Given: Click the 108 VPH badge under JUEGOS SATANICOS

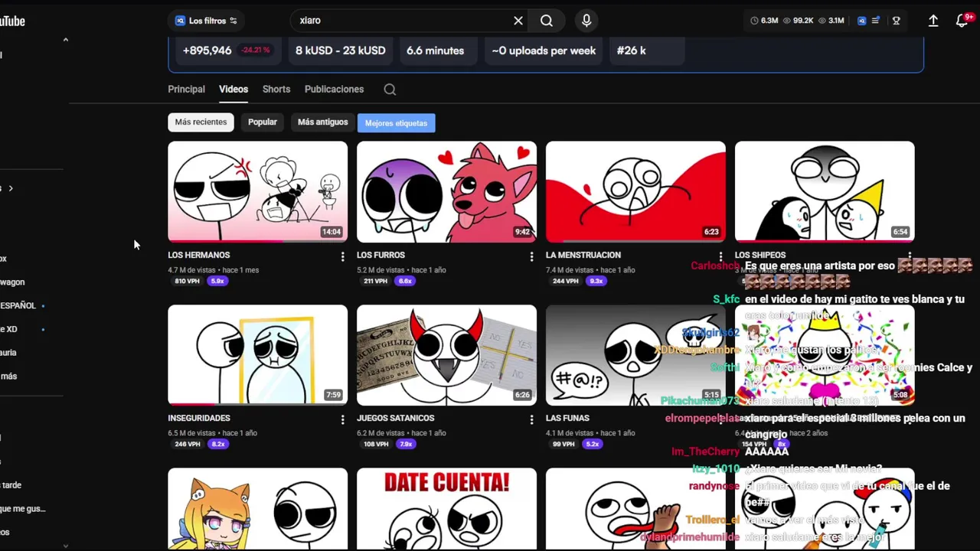Looking at the screenshot, I should (375, 444).
